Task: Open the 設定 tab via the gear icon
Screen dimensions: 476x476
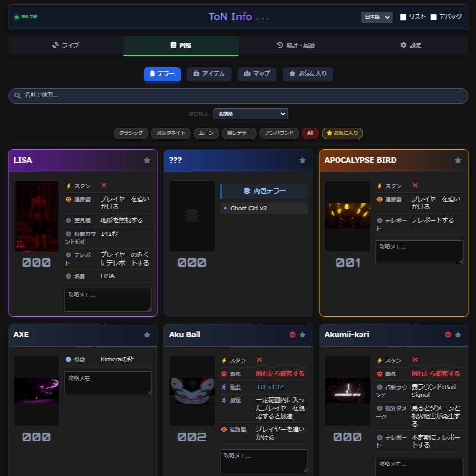Action: 410,45
